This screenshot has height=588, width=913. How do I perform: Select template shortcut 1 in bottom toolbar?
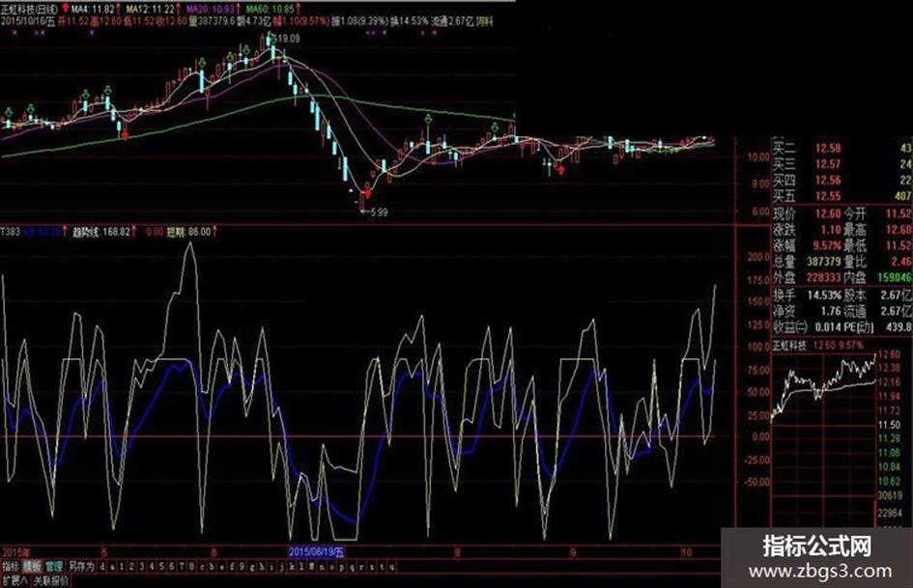tap(122, 567)
